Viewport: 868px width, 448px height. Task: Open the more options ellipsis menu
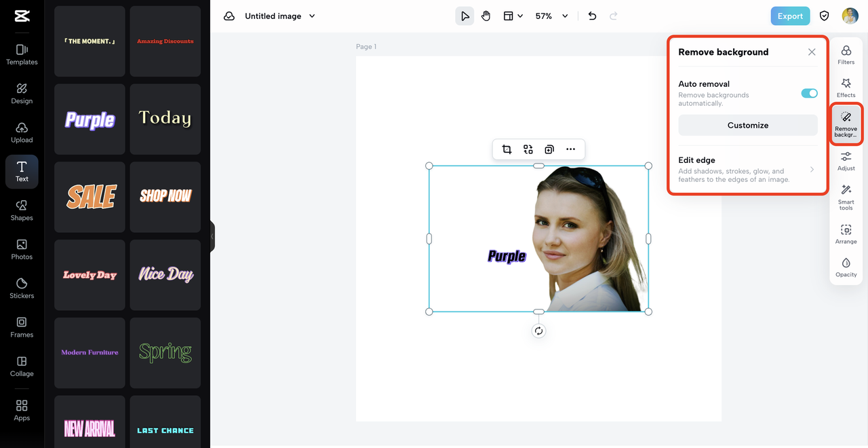click(570, 149)
